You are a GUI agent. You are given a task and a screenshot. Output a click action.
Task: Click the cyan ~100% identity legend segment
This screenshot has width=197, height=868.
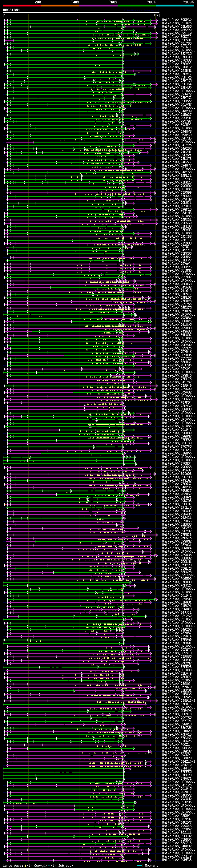point(175,6)
